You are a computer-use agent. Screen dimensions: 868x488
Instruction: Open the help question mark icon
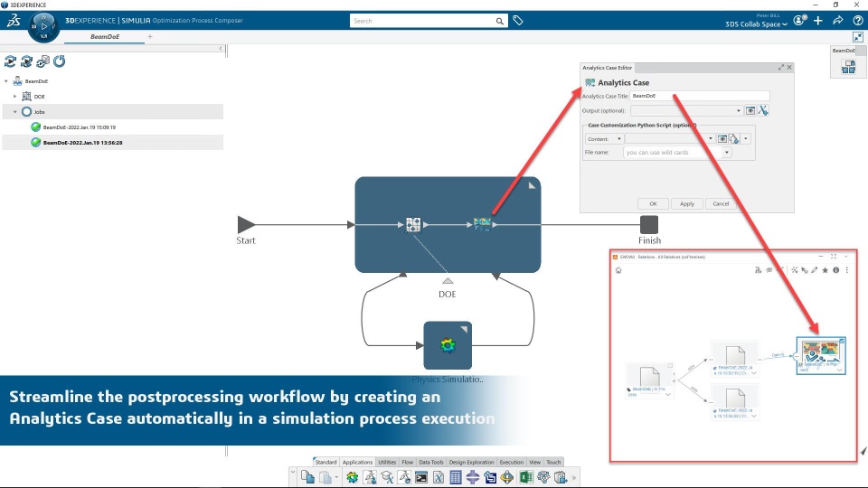[857, 21]
